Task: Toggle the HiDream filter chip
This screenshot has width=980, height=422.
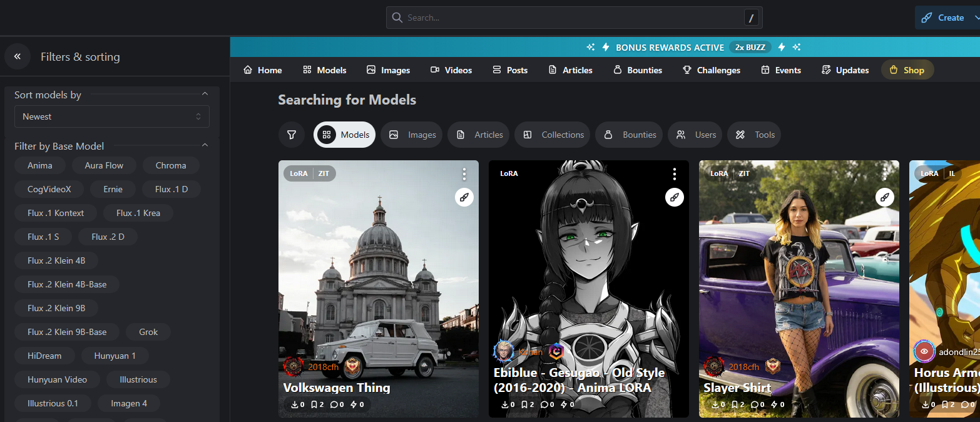Action: coord(44,356)
